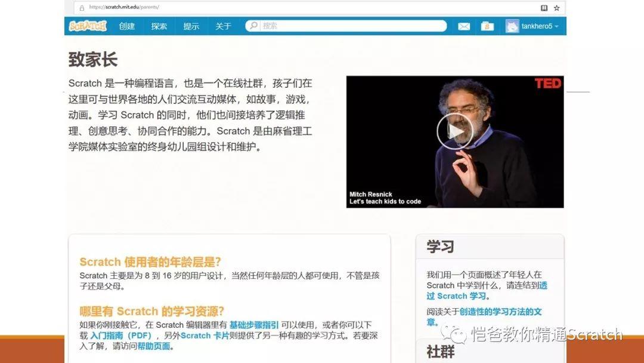The width and height of the screenshot is (644, 363).
Task: Open the messages envelope icon
Action: 464,26
